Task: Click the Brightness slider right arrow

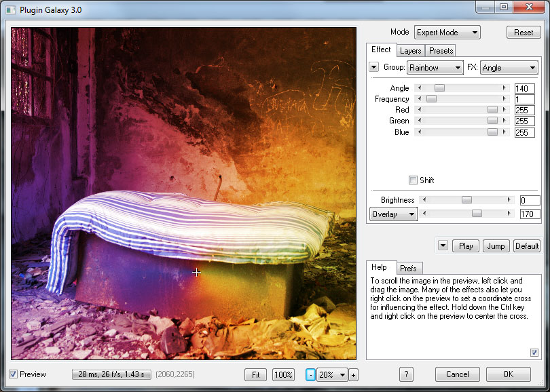Action: (x=509, y=200)
